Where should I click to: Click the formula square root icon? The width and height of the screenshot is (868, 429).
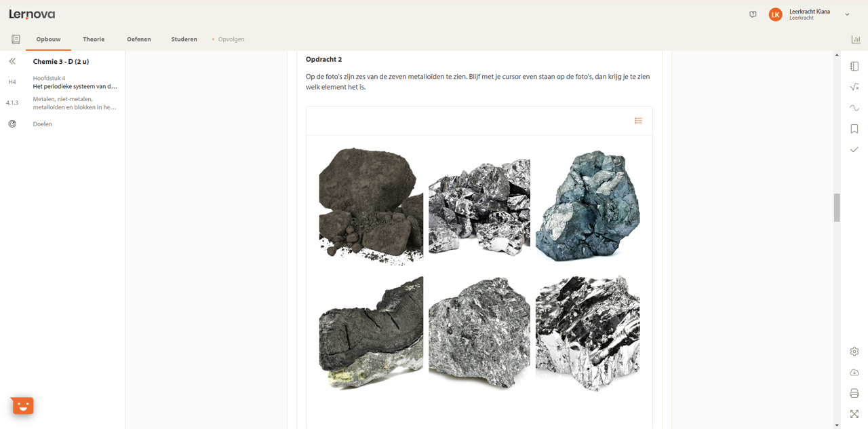click(854, 87)
